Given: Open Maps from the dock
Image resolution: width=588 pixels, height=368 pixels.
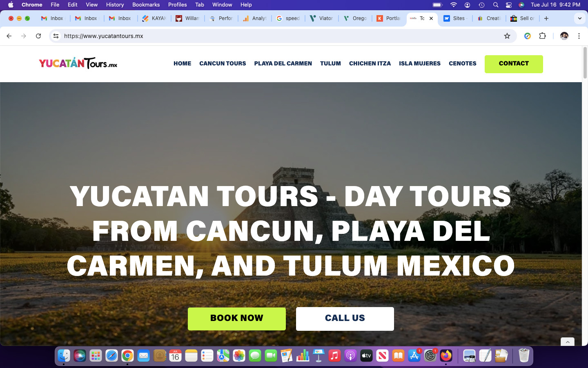Looking at the screenshot, I should pyautogui.click(x=223, y=356).
